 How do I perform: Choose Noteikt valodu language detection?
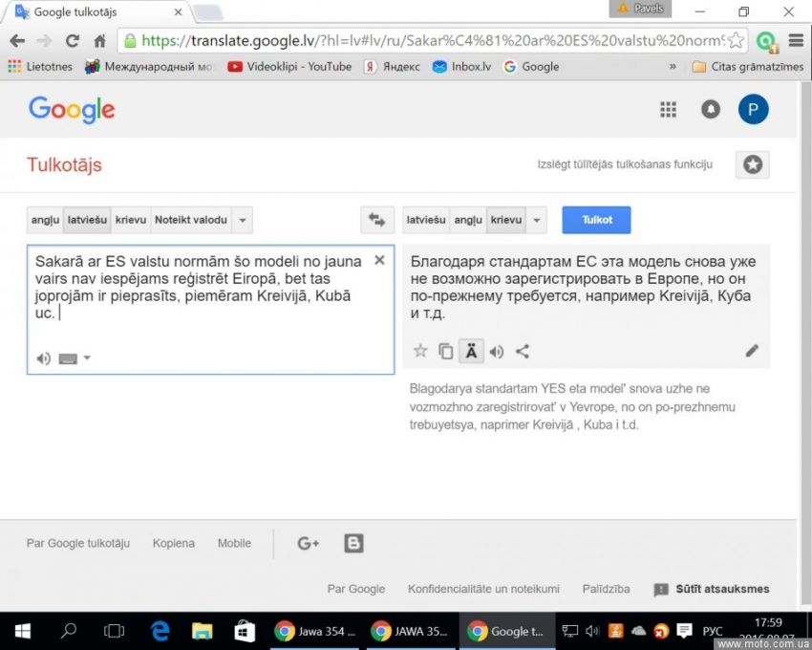[190, 220]
